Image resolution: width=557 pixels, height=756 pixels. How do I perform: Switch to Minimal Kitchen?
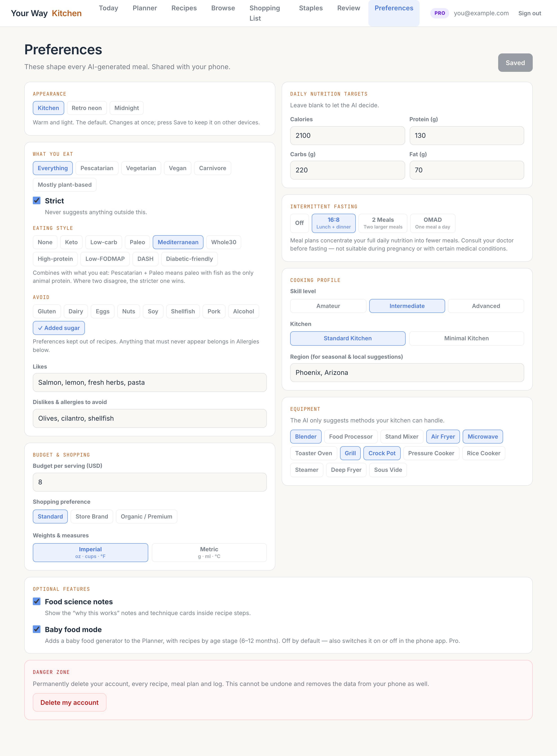click(x=466, y=338)
